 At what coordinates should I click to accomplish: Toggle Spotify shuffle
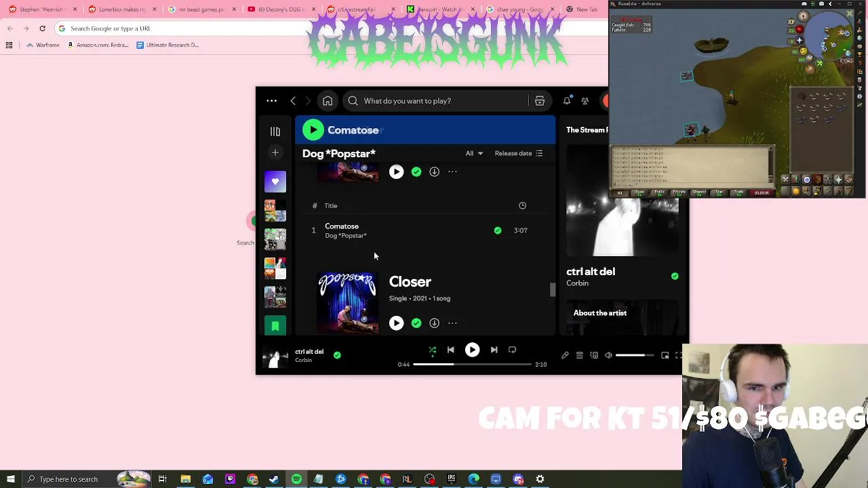click(x=432, y=350)
